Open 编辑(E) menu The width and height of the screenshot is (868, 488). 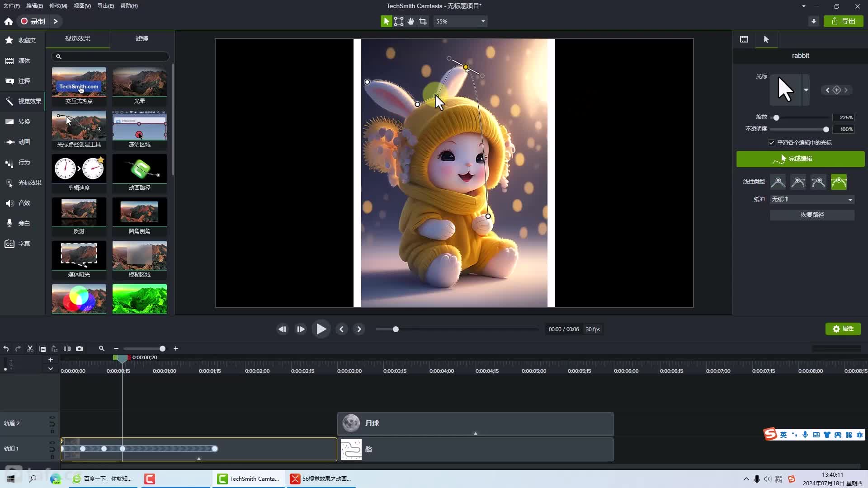[34, 6]
